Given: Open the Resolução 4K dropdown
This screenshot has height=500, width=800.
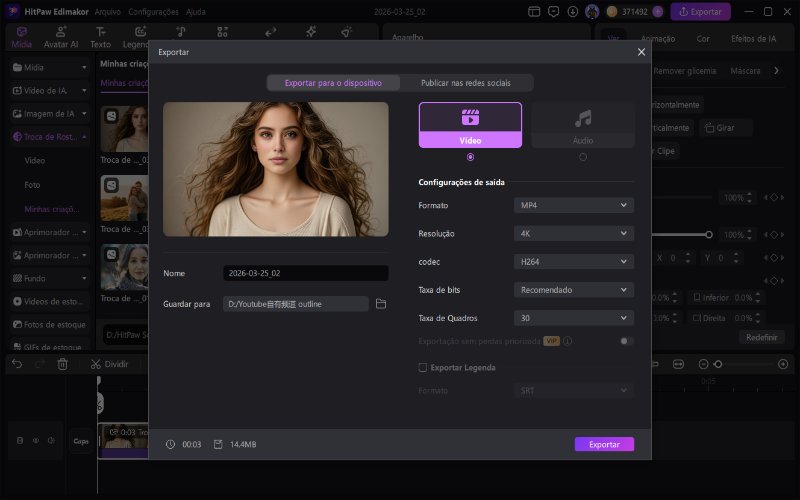Looking at the screenshot, I should coord(574,233).
